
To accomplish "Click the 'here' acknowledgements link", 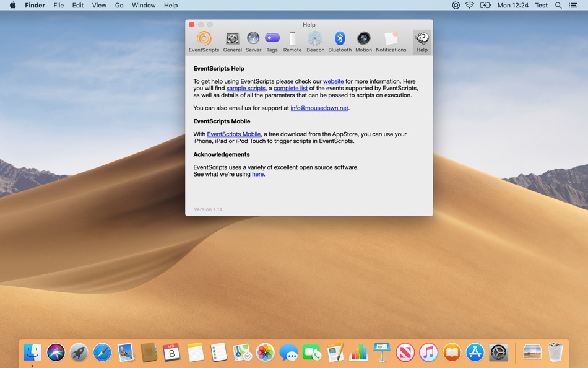I will click(257, 174).
